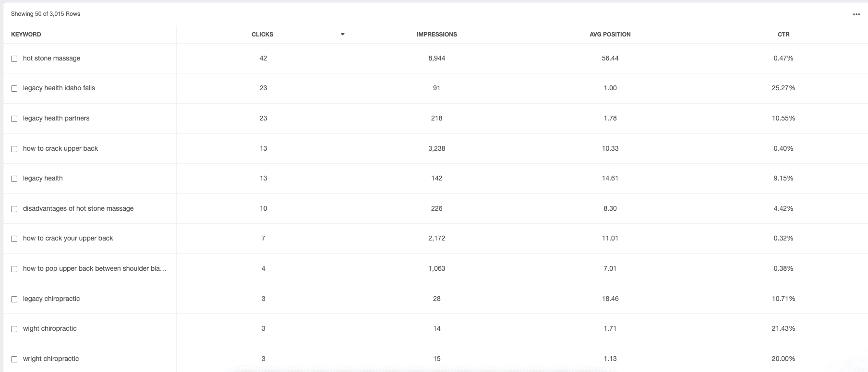Check how to crack upper back row
This screenshot has height=372, width=868.
click(x=14, y=149)
